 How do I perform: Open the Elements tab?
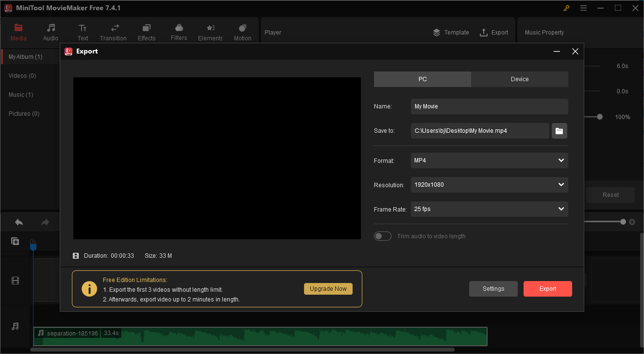tap(210, 32)
